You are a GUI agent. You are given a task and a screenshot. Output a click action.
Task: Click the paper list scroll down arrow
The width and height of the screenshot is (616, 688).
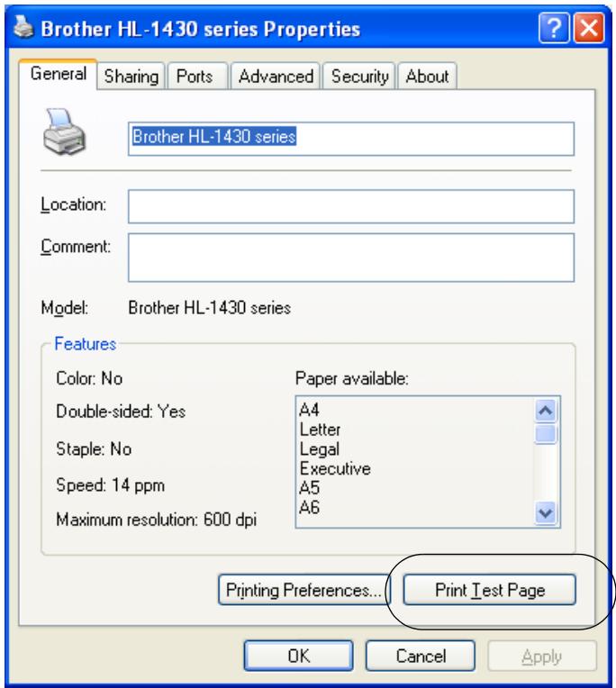(x=546, y=512)
